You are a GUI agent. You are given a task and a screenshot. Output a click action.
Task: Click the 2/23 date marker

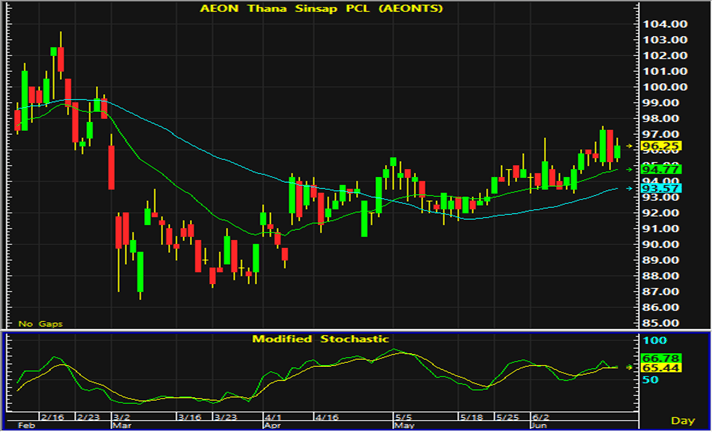pos(88,417)
